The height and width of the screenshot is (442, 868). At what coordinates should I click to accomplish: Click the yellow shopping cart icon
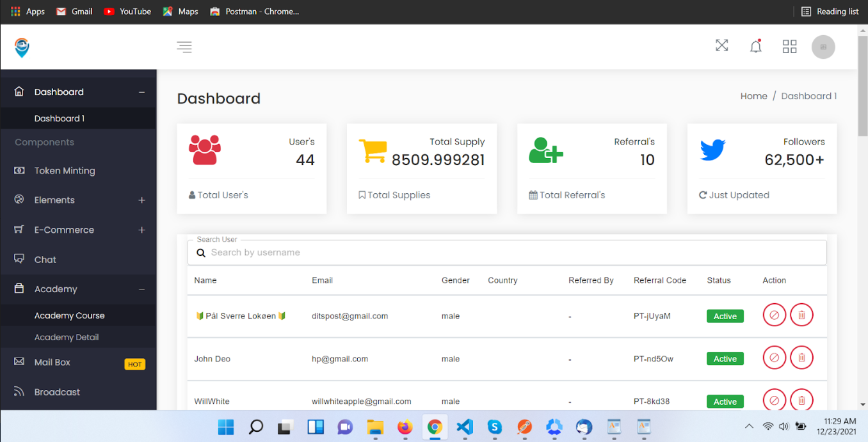click(x=373, y=151)
